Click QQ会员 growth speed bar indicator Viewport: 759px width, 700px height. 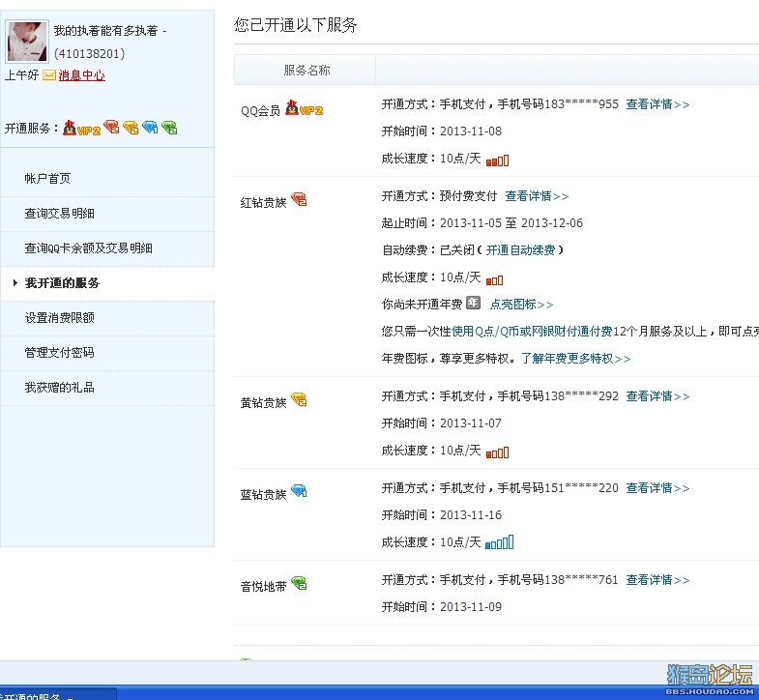pos(497,160)
